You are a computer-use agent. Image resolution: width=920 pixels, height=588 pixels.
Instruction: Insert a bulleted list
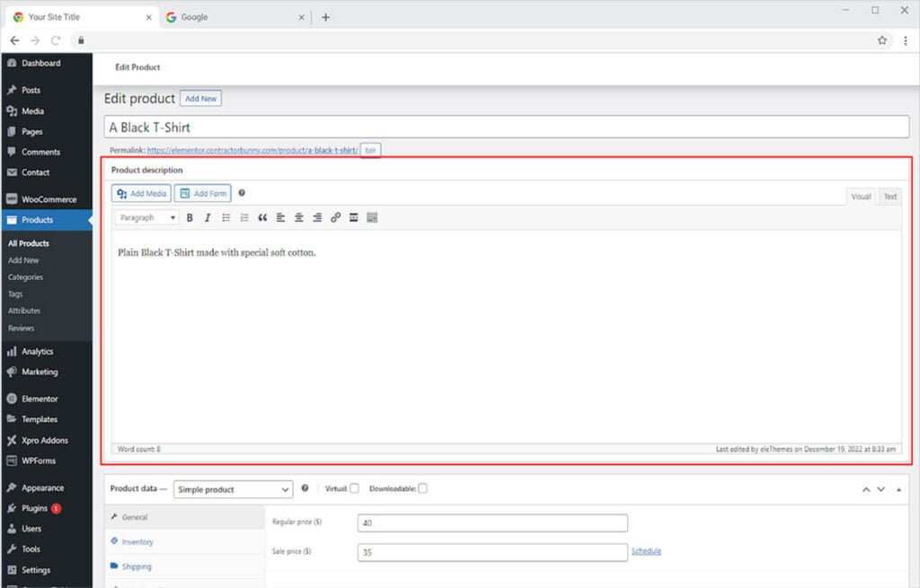click(x=226, y=218)
